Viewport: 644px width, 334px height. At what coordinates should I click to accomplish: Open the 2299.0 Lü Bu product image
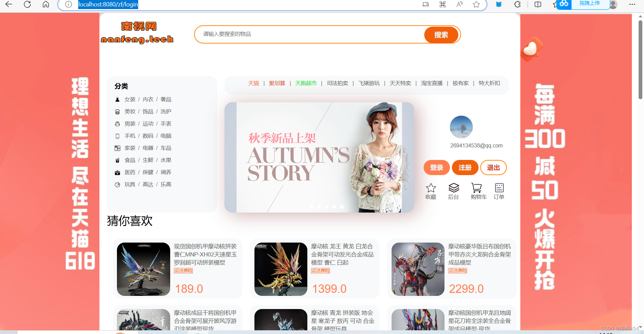pyautogui.click(x=418, y=269)
